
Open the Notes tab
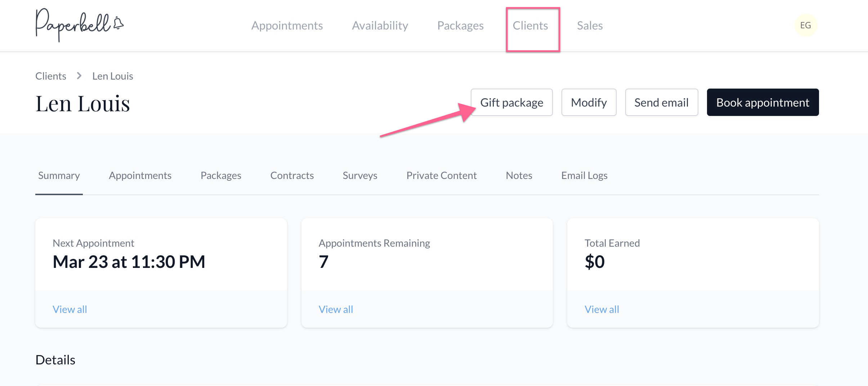pyautogui.click(x=519, y=175)
